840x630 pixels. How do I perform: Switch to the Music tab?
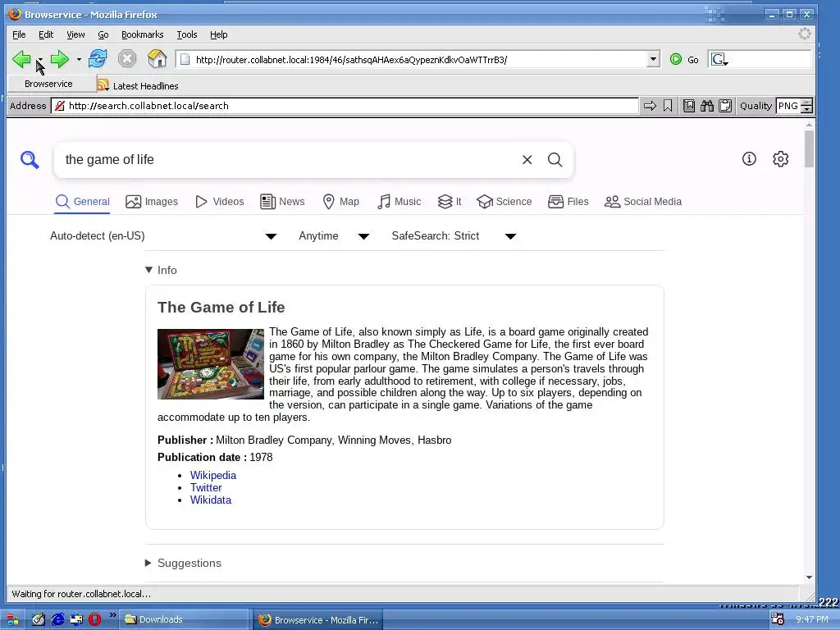(x=399, y=202)
